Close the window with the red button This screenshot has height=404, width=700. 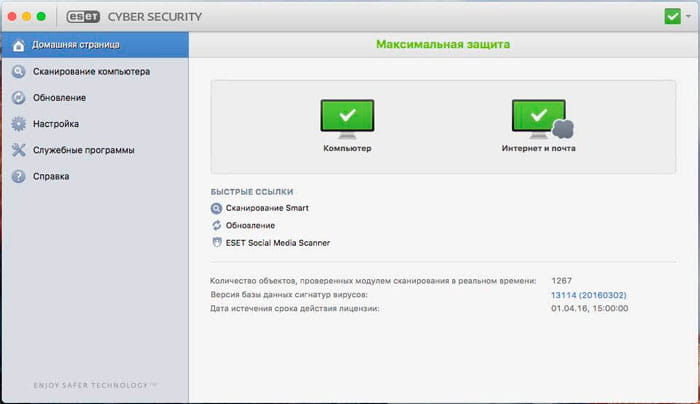[x=12, y=17]
